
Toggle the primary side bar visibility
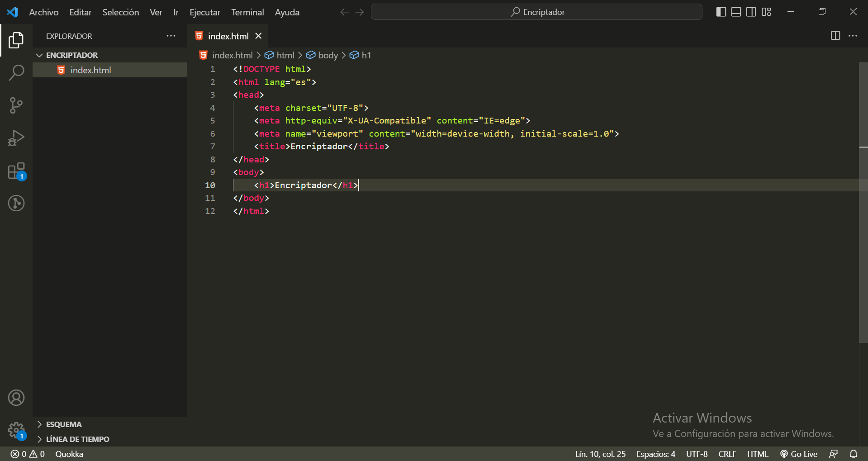(x=721, y=12)
